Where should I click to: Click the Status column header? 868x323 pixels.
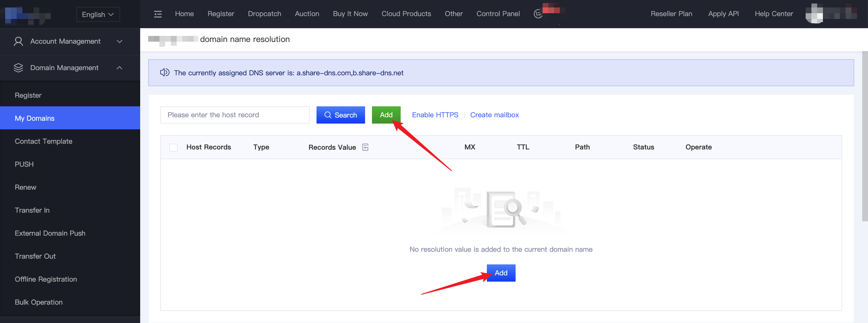643,147
